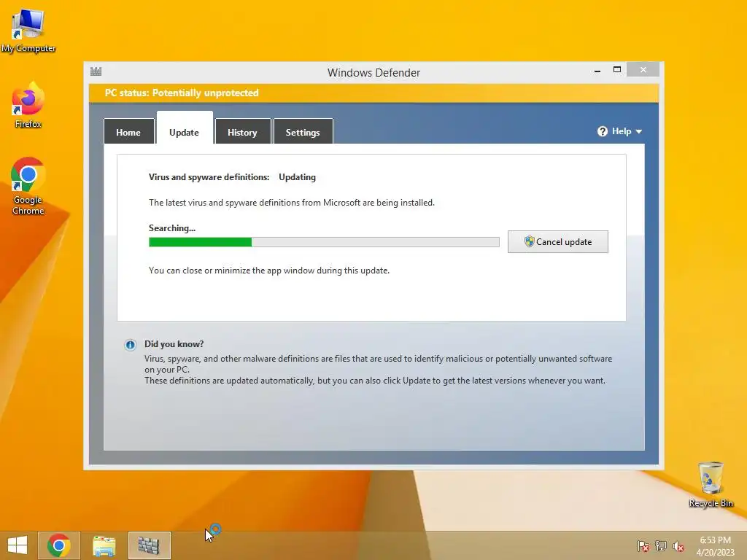747x560 pixels.
Task: Click the Virus and spyware definitions label
Action: coord(209,177)
